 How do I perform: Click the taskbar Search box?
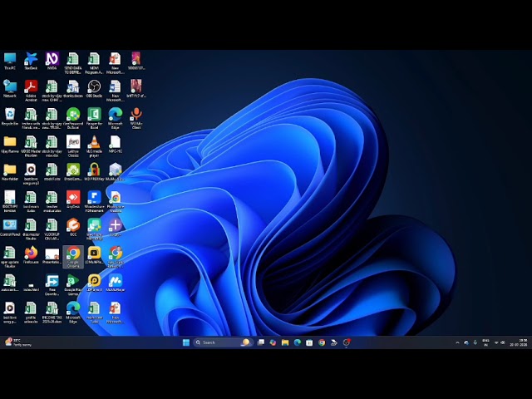tap(224, 342)
